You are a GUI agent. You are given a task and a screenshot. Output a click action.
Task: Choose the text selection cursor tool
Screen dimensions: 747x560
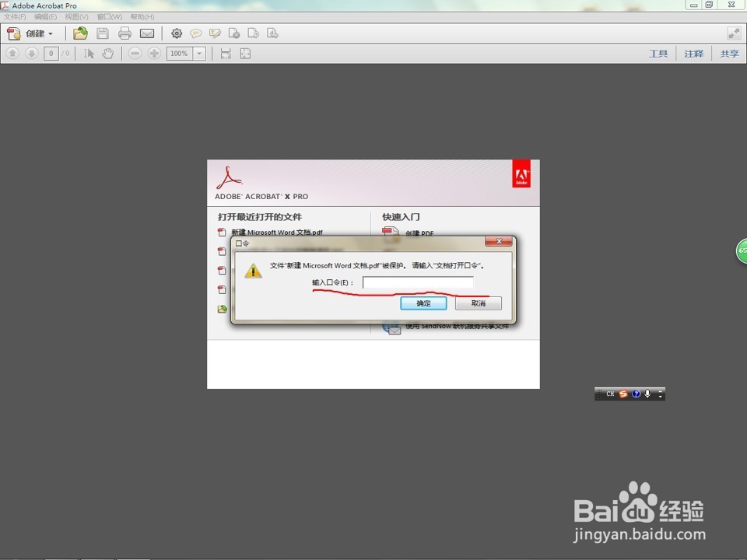(89, 54)
